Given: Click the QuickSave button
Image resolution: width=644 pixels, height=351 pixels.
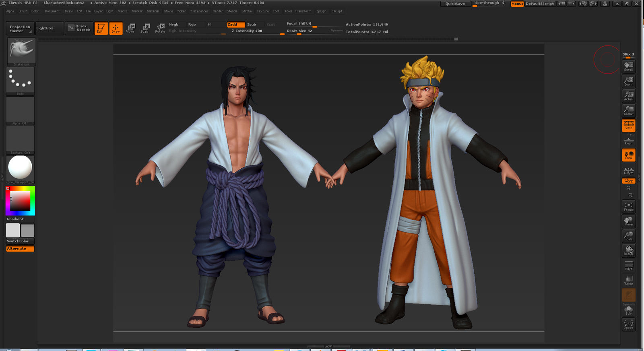Looking at the screenshot, I should [x=455, y=4].
